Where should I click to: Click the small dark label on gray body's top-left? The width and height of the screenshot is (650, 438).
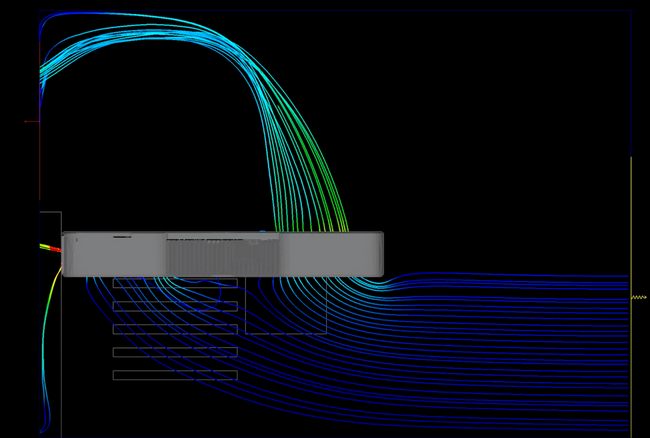coord(122,237)
